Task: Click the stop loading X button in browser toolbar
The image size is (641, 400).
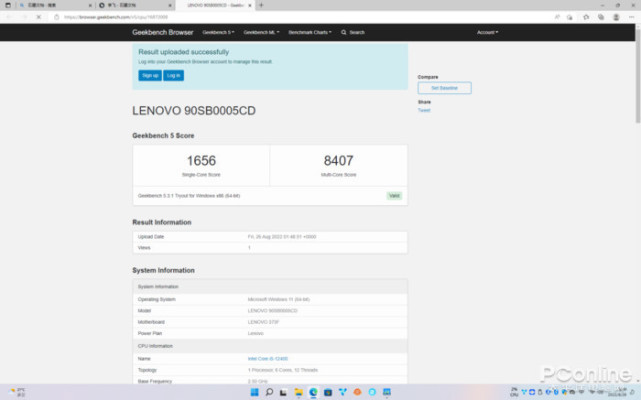Action: click(x=38, y=17)
